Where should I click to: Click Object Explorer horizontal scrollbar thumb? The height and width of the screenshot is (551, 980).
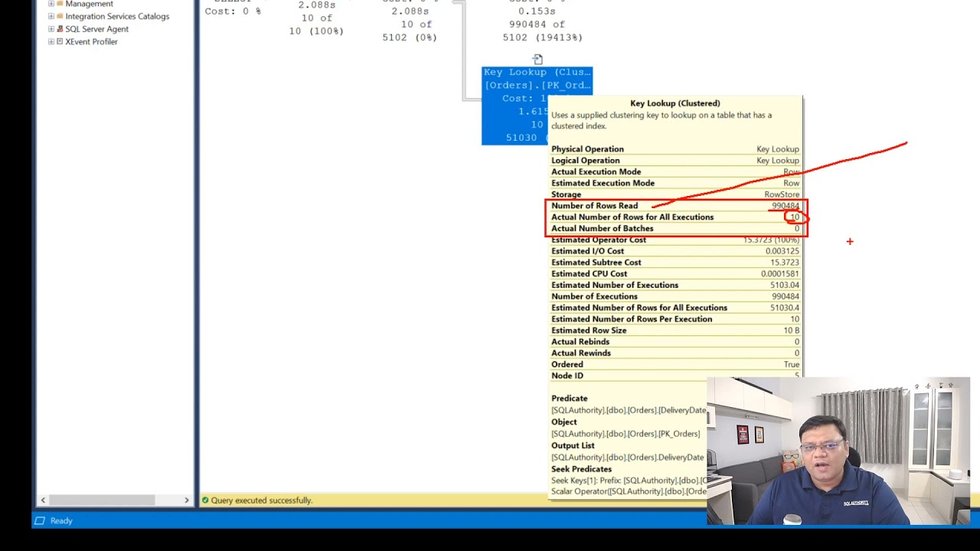102,500
